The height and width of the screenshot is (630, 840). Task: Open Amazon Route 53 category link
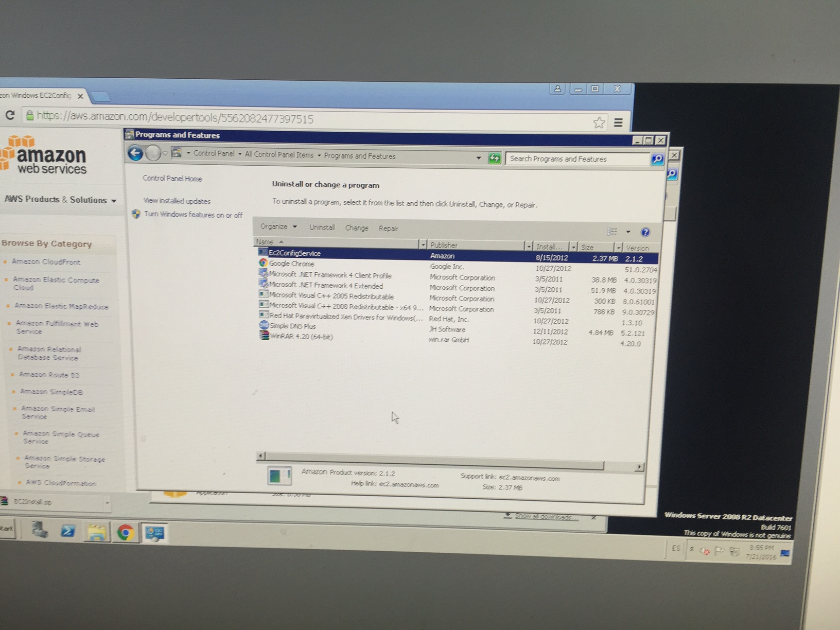[x=49, y=375]
